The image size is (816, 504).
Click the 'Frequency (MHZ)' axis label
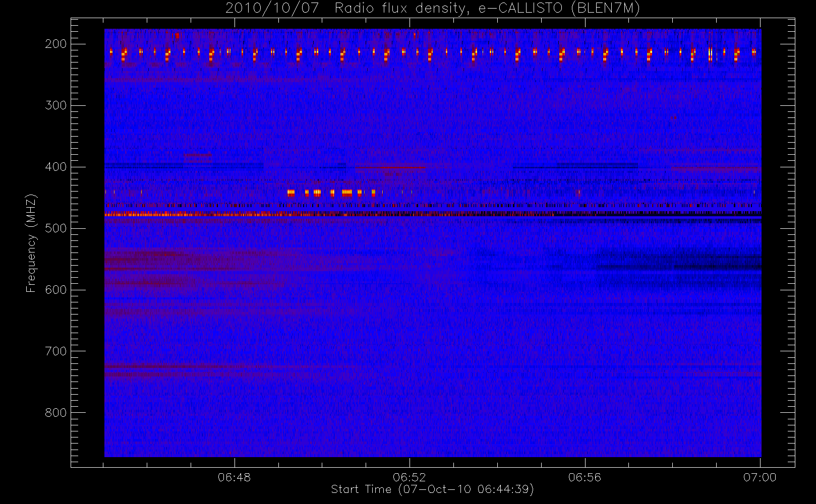[31, 243]
